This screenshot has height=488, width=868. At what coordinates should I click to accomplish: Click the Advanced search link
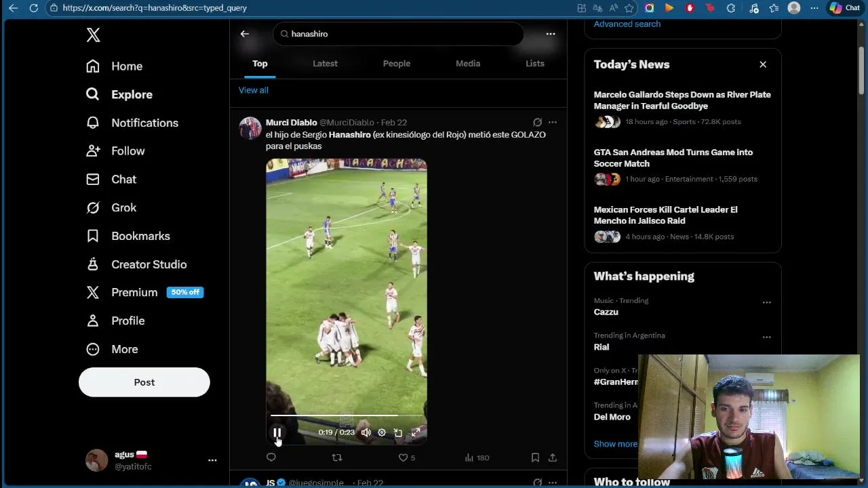(627, 24)
